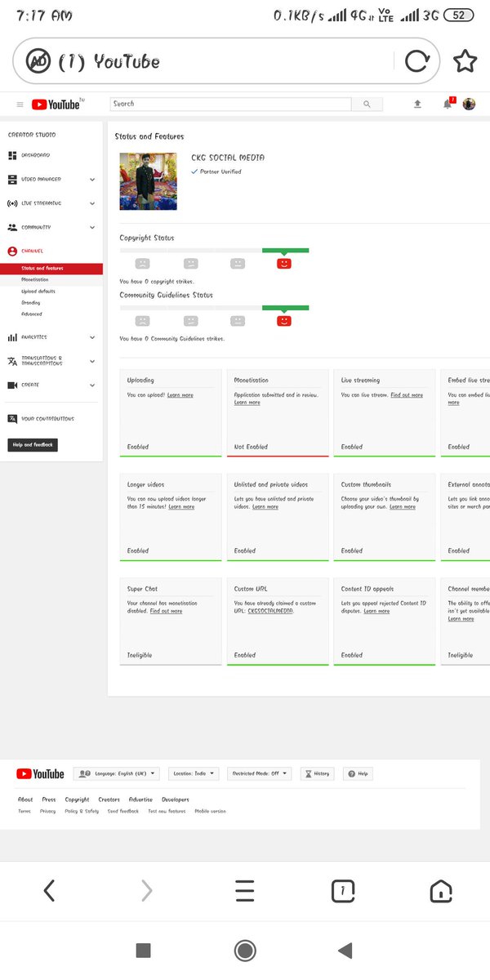Click the YouTube logo in the header
Viewport: 490px width, 980px height.
[57, 104]
